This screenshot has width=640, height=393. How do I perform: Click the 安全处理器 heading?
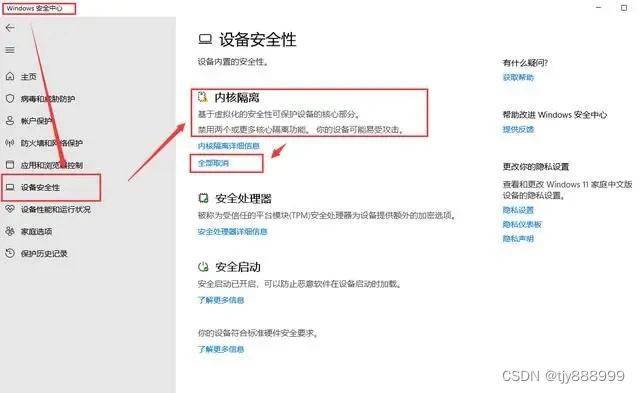coord(243,199)
